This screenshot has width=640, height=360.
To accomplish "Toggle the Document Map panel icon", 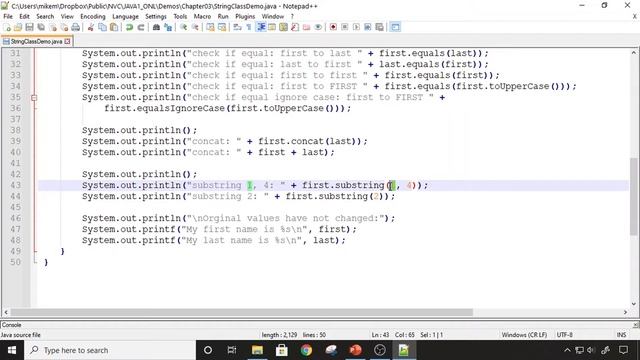I will [283, 27].
